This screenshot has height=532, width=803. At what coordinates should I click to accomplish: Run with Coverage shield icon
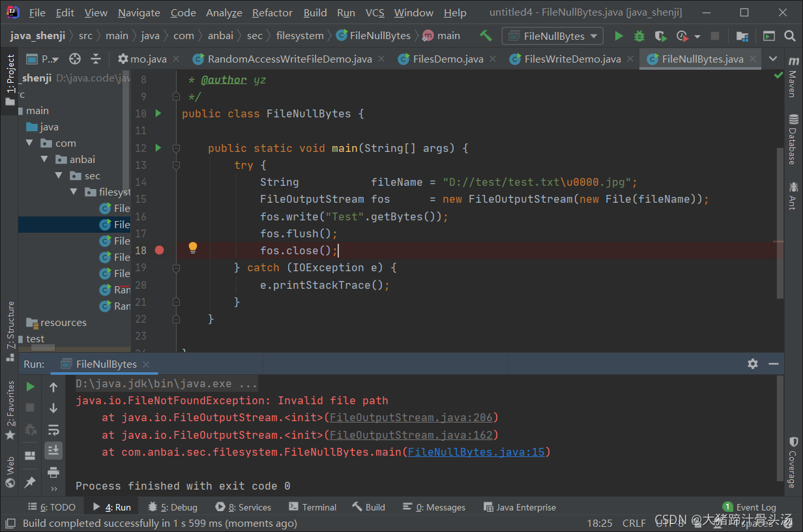(x=660, y=37)
